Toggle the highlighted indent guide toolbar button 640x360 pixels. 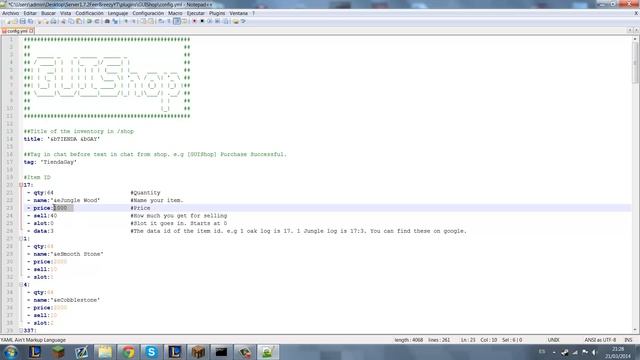177,21
